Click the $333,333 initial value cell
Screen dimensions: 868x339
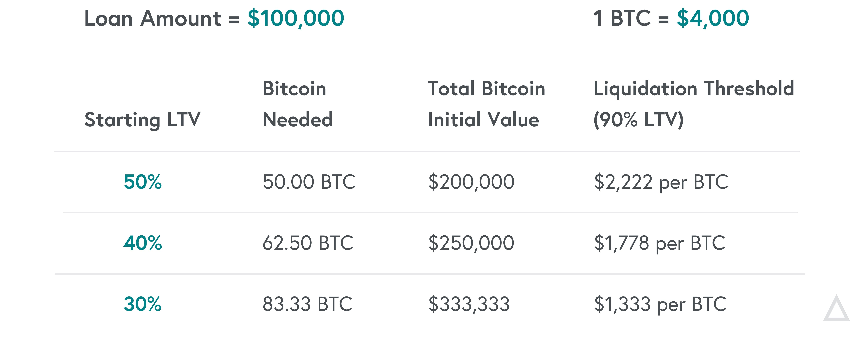pos(469,304)
